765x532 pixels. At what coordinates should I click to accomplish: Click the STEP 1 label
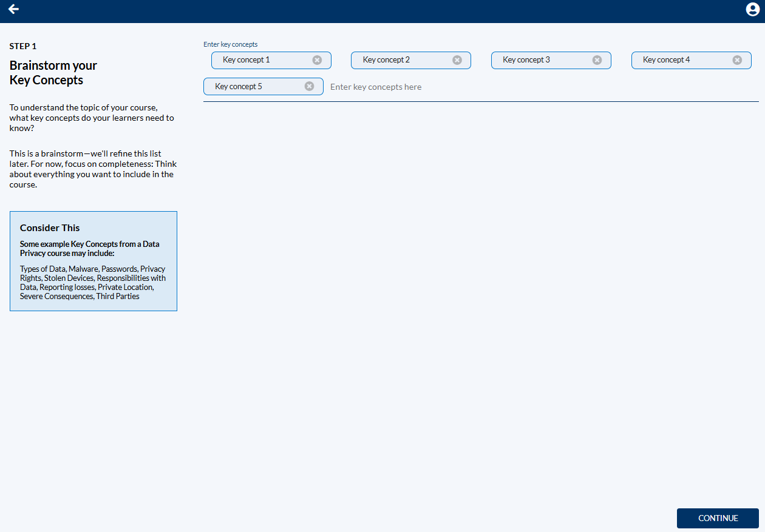pyautogui.click(x=23, y=46)
